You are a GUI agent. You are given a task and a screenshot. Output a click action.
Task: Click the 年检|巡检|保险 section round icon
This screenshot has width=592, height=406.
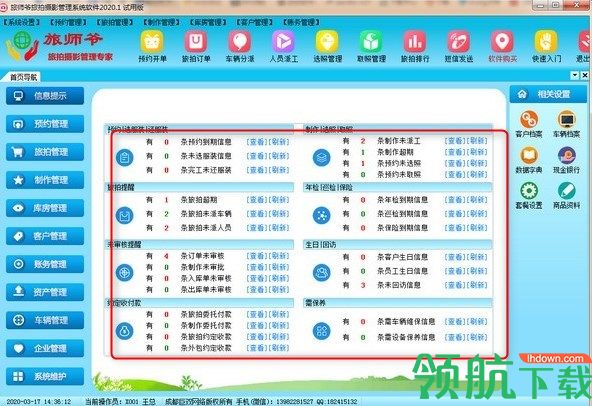(x=322, y=216)
